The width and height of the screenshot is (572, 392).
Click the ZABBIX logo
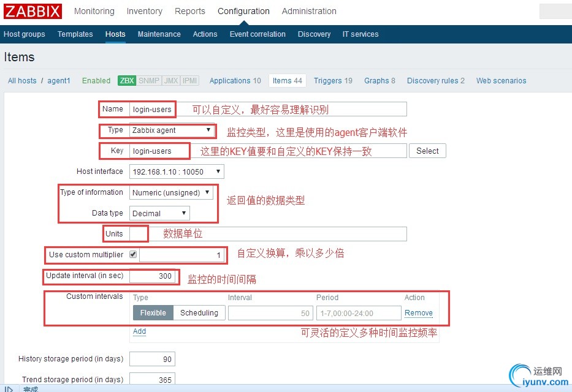[x=32, y=11]
